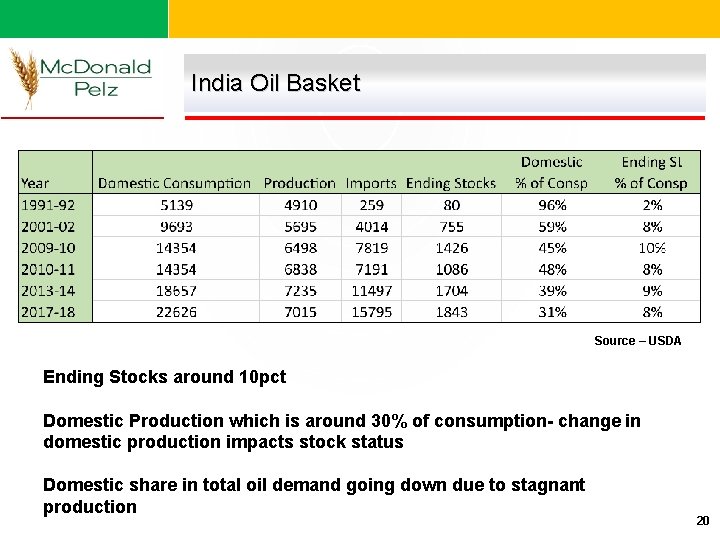Click production value '6838'
This screenshot has height=540, width=720.
click(300, 269)
